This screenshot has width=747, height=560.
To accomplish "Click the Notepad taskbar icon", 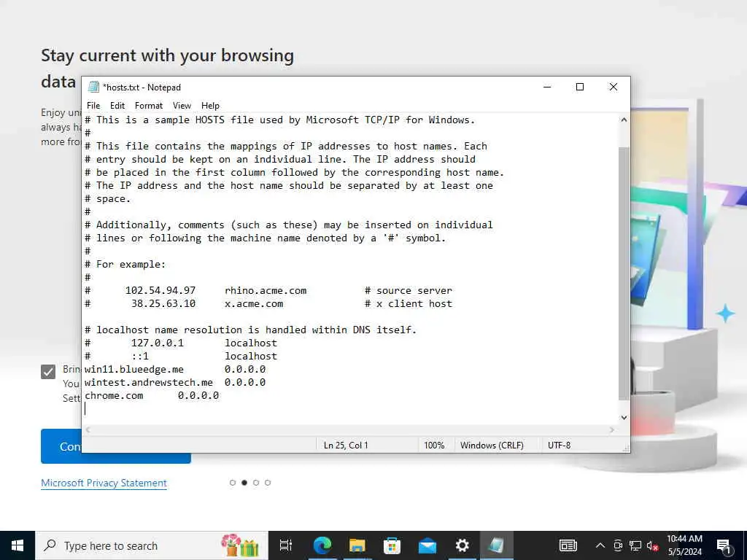I will click(x=496, y=545).
